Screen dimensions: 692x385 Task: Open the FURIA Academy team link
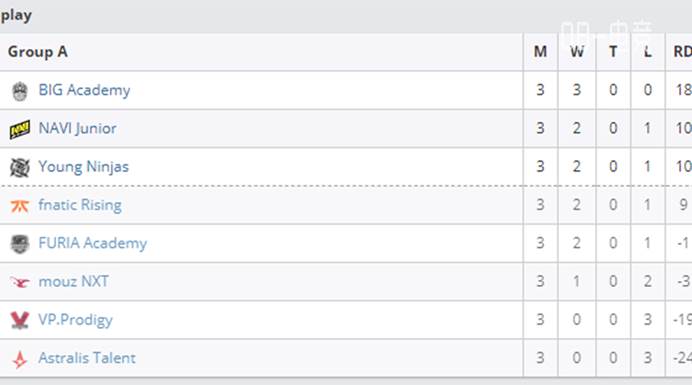pyautogui.click(x=92, y=243)
